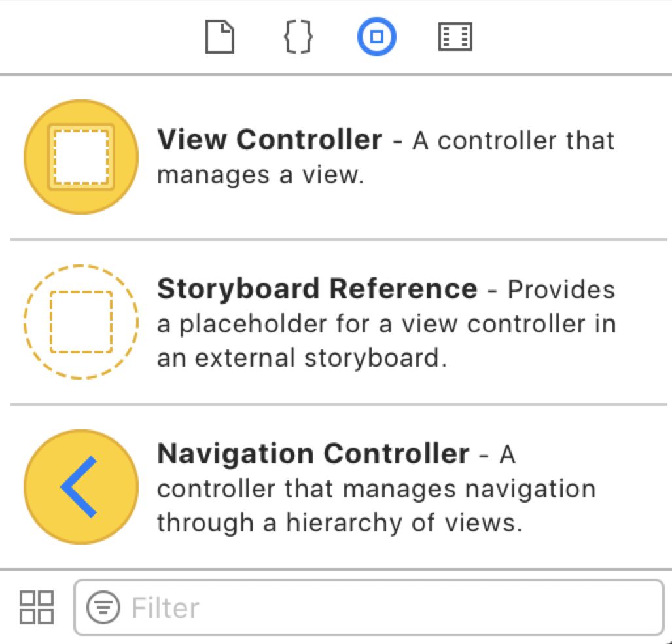
Task: Switch to the File Templates library icon
Action: pyautogui.click(x=219, y=37)
